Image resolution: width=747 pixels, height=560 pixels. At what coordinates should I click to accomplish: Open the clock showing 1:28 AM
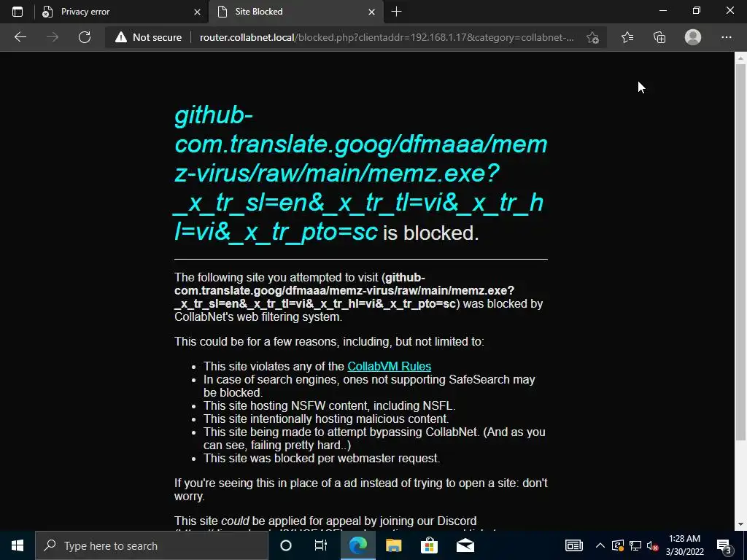tap(684, 545)
